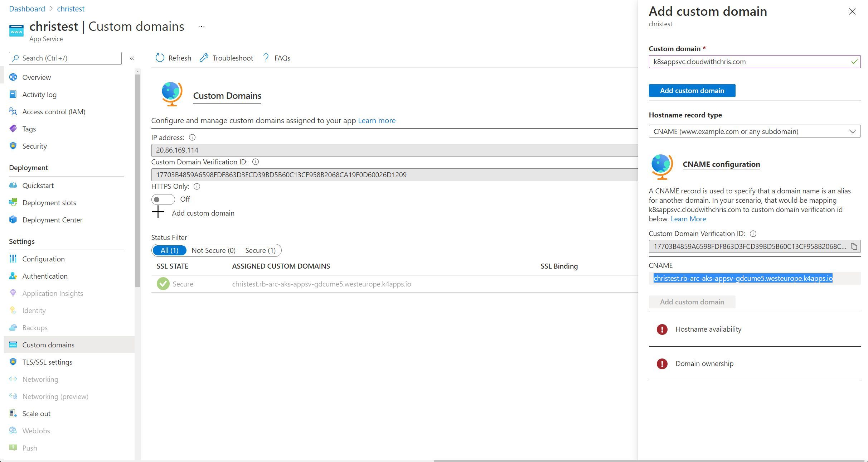
Task: Open Networking (preview) menu item
Action: [x=69, y=396]
